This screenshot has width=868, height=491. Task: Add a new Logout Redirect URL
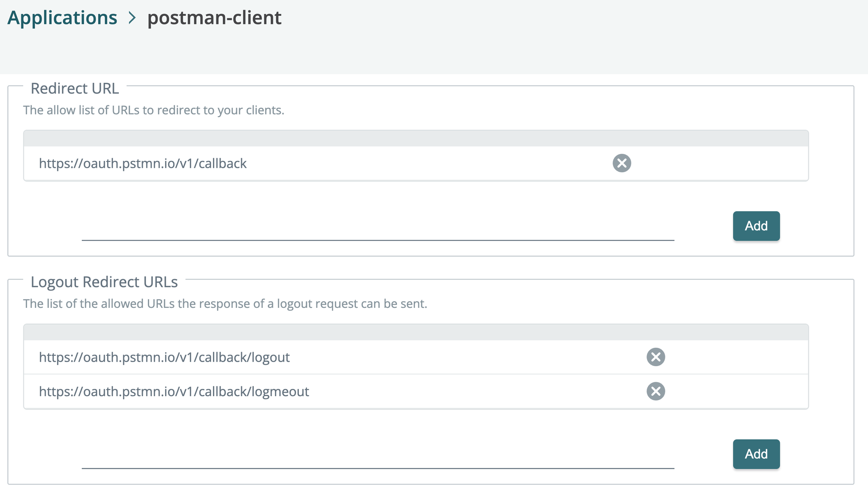pos(756,454)
